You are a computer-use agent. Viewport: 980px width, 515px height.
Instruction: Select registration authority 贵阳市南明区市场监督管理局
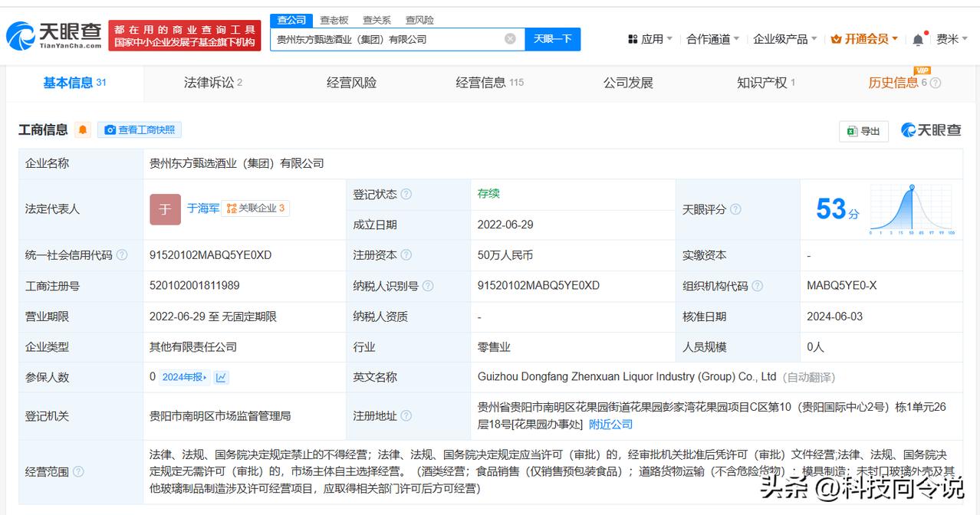[x=220, y=416]
